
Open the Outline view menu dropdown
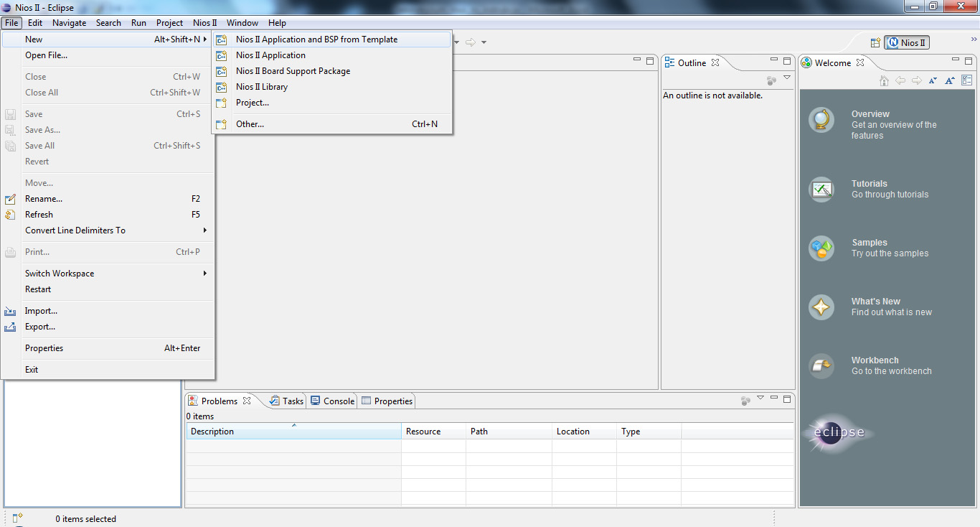[x=787, y=78]
